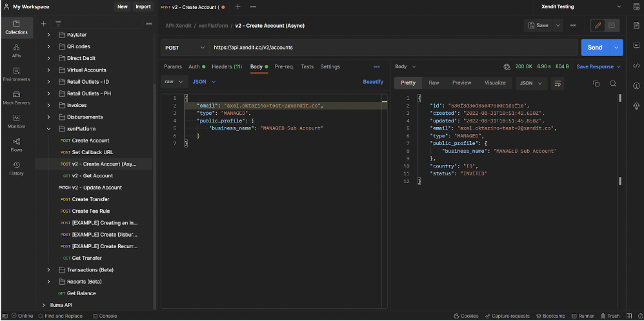Screen dimensions: 644x321
Task: Click the New button in My Workspace
Action: click(x=123, y=6)
